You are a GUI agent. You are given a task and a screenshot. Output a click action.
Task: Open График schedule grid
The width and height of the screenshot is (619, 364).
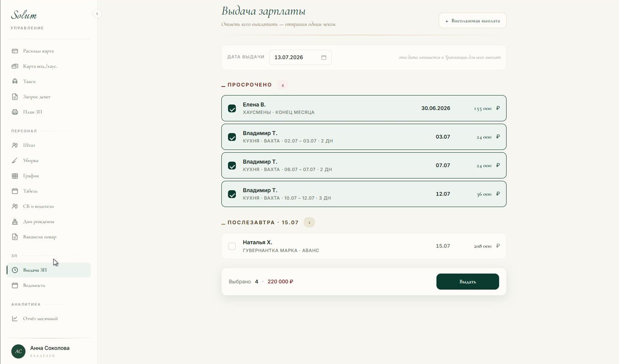pos(48,176)
